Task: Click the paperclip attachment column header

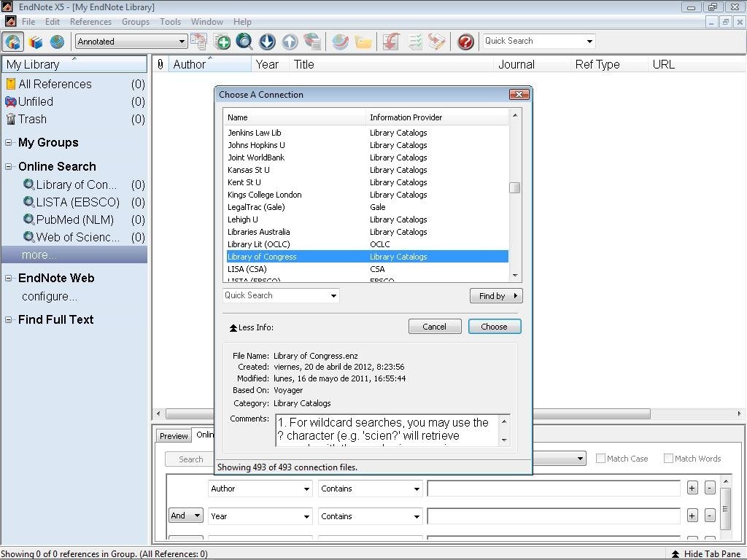Action: (160, 64)
